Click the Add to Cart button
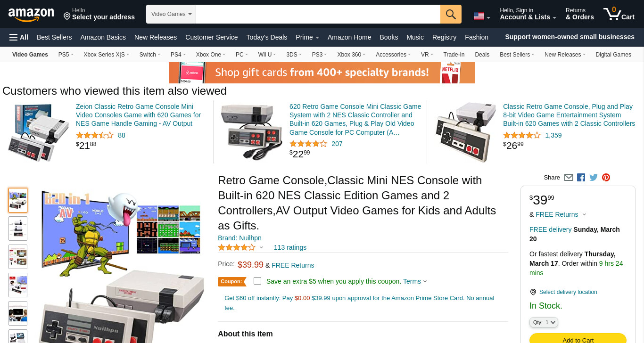Viewport: 644px width, 343px height. pyautogui.click(x=578, y=339)
